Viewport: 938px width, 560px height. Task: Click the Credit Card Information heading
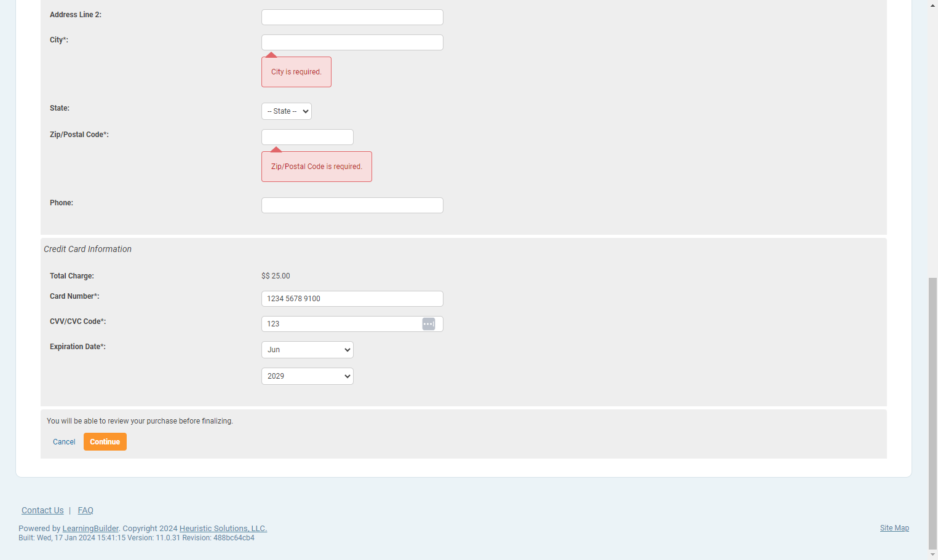click(x=87, y=249)
